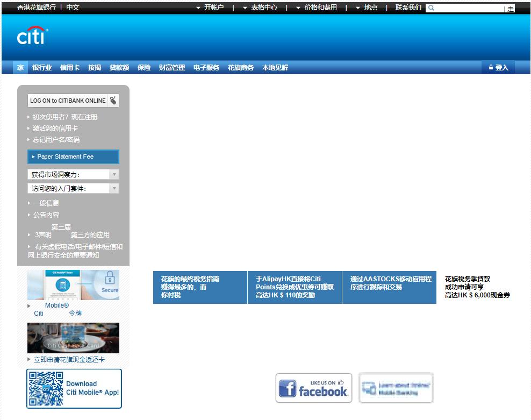Screen dimensions: 531x420
Task: Open the 信用卡 navigation menu
Action: (x=70, y=67)
